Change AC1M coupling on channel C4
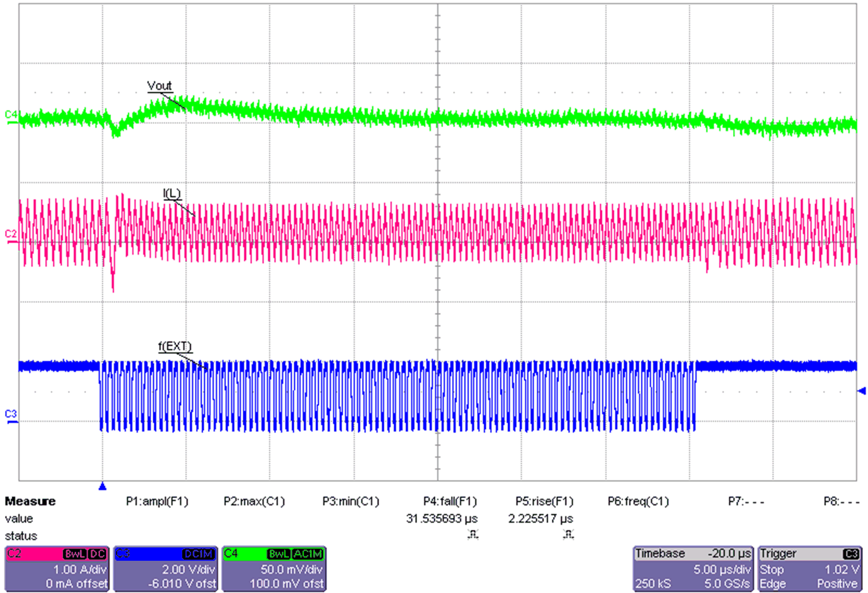The height and width of the screenshot is (593, 868). [x=307, y=553]
